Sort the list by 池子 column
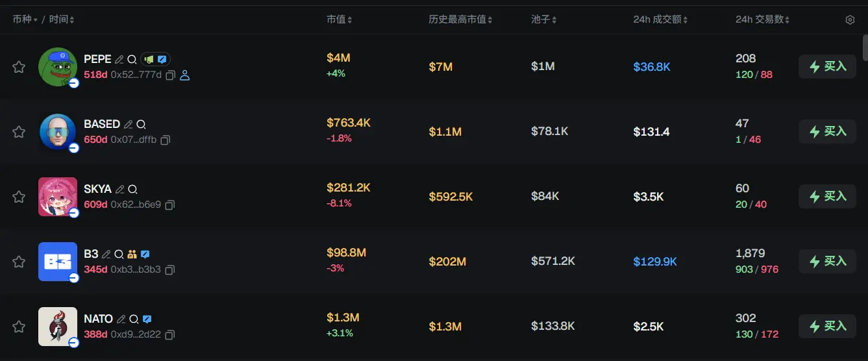The height and width of the screenshot is (361, 868). 544,19
